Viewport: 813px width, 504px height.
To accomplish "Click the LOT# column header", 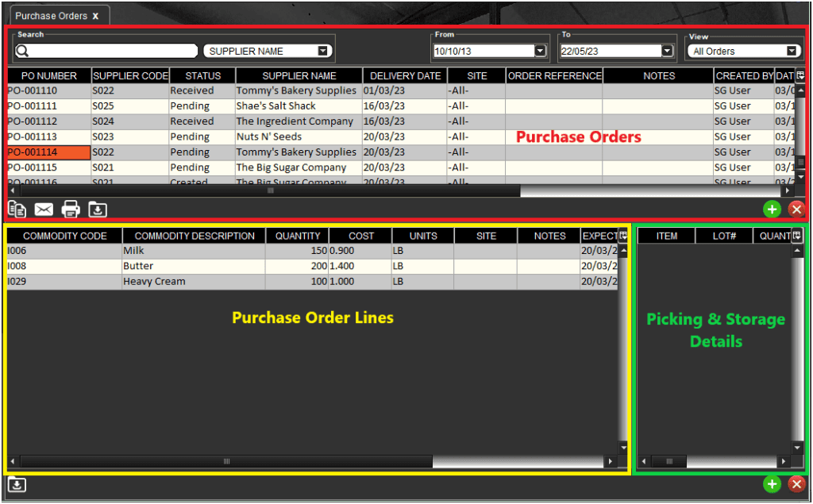I will click(x=724, y=236).
